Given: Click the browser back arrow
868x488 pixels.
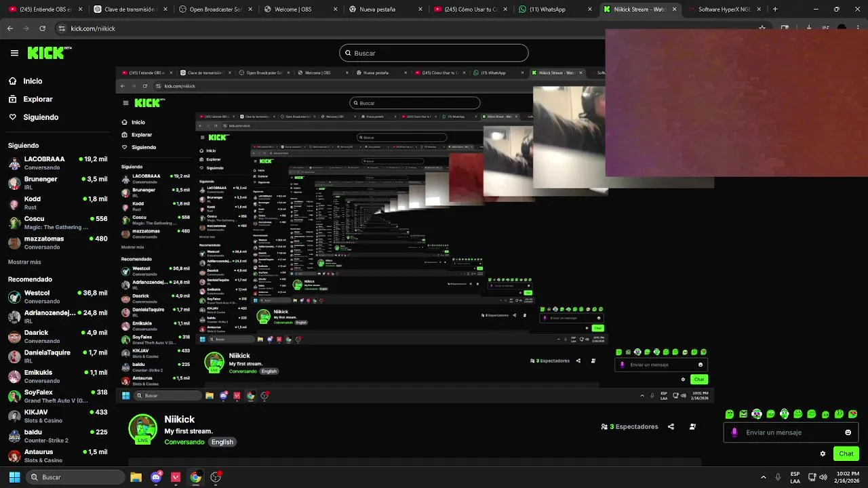Looking at the screenshot, I should click(x=9, y=28).
